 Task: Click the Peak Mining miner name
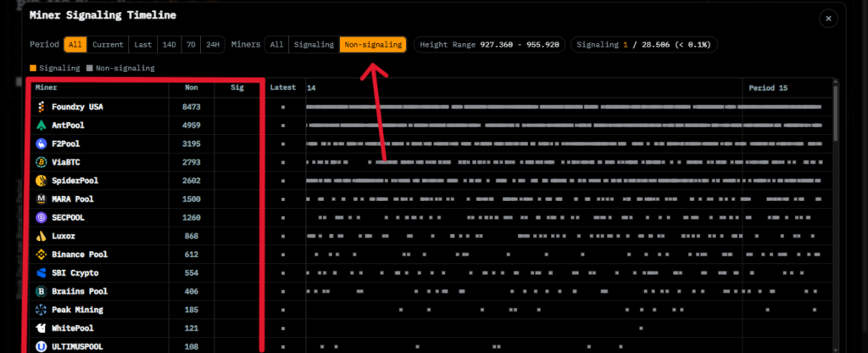tap(77, 310)
